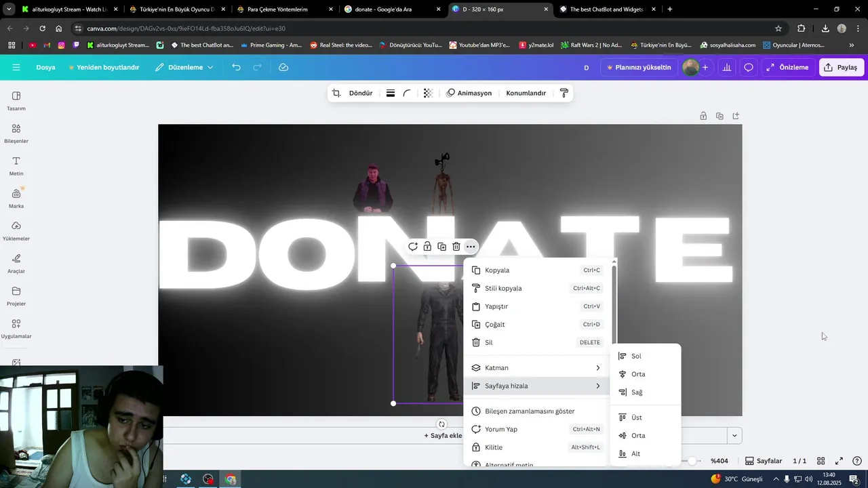Screen dimensions: 868x488
Task: Expand Sayfaya hizala submenu
Action: tap(536, 386)
